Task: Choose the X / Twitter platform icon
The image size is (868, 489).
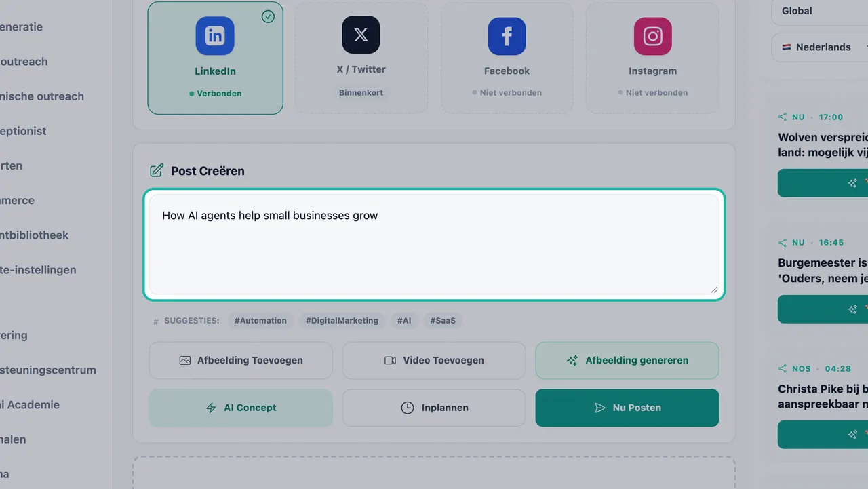Action: click(361, 35)
